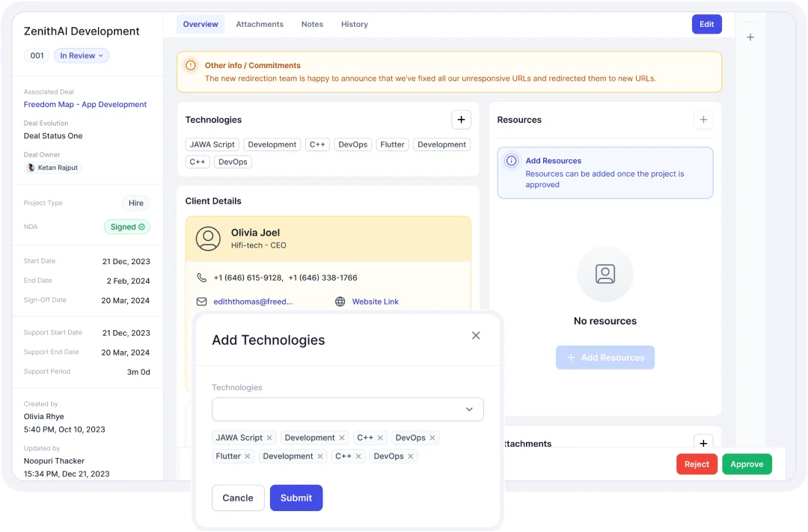Screen dimensions: 808x532
Task: Open the Freedom Map - App Development link
Action: pos(85,105)
